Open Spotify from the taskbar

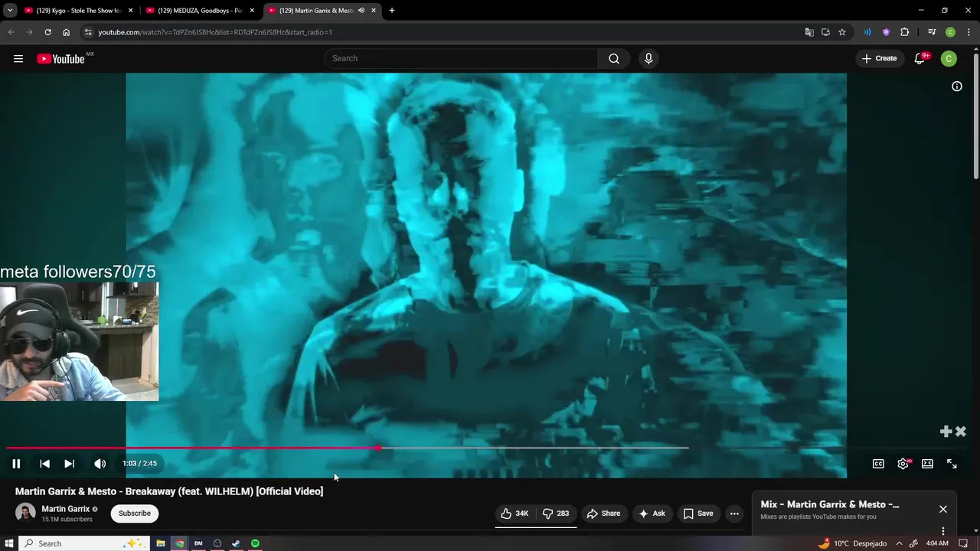coord(255,543)
